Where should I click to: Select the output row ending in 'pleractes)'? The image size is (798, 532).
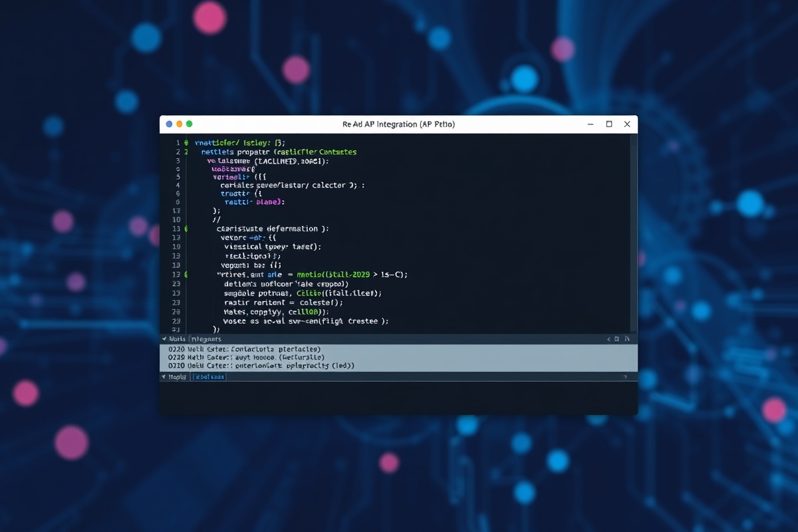point(398,349)
